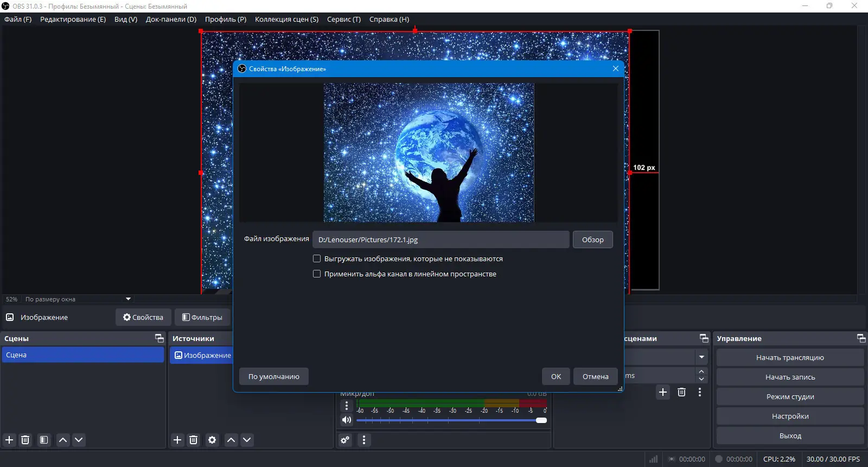This screenshot has height=467, width=868.
Task: Open the Файл (F) menu
Action: (x=18, y=20)
